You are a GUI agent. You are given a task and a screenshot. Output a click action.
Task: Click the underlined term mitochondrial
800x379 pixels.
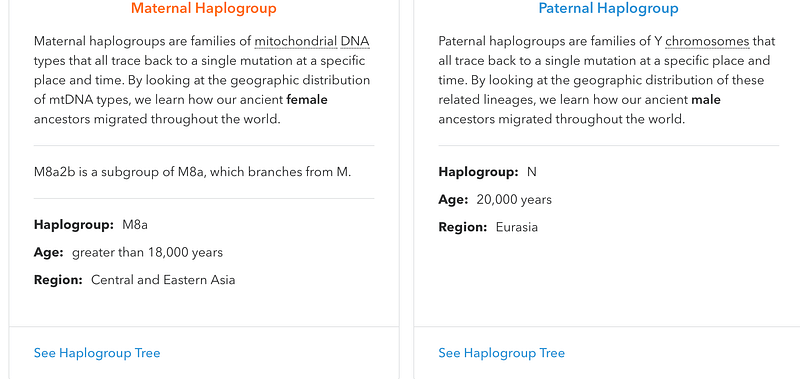pos(296,41)
